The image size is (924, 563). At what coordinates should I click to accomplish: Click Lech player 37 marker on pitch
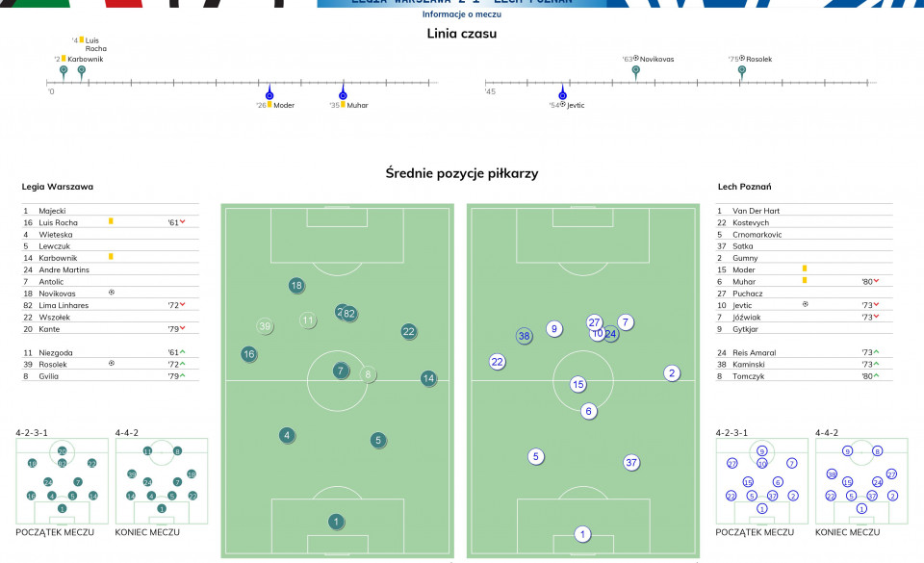coord(631,462)
